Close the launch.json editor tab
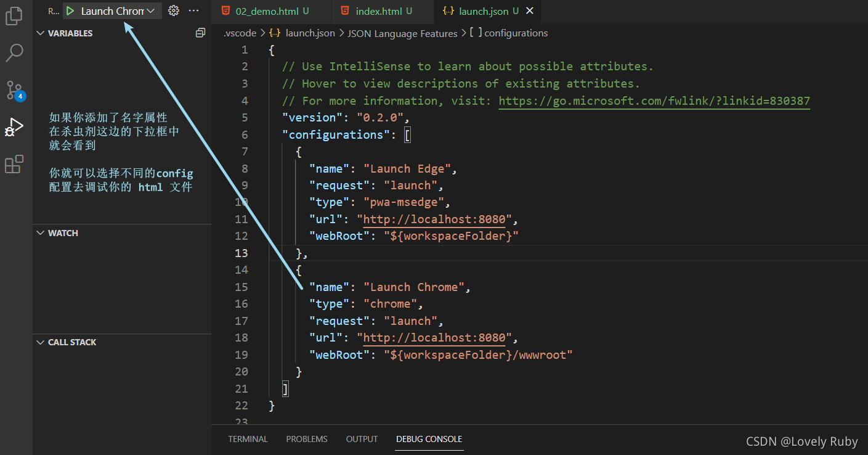Screen dimensions: 868x455 [x=530, y=11]
